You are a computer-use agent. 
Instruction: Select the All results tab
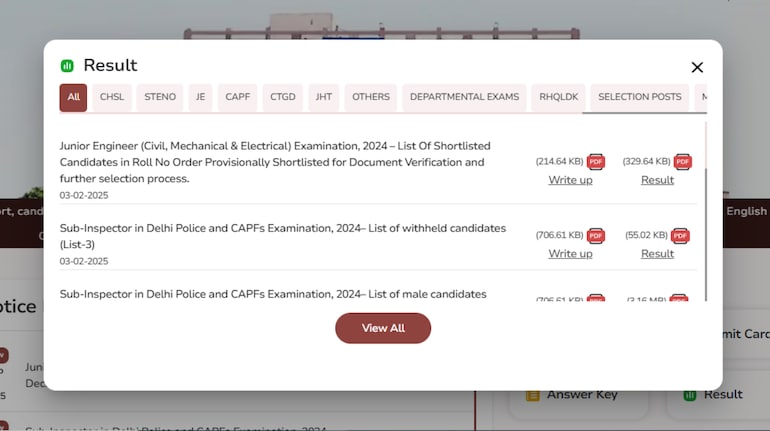73,97
